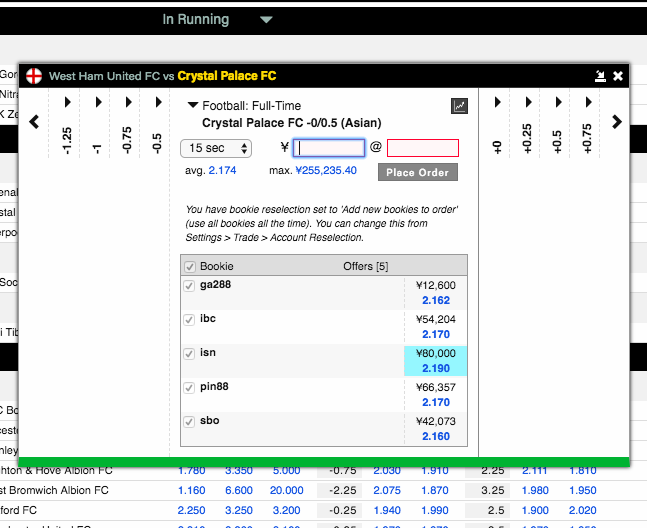
Task: Select the +0.75 handicap label
Action: tap(587, 139)
